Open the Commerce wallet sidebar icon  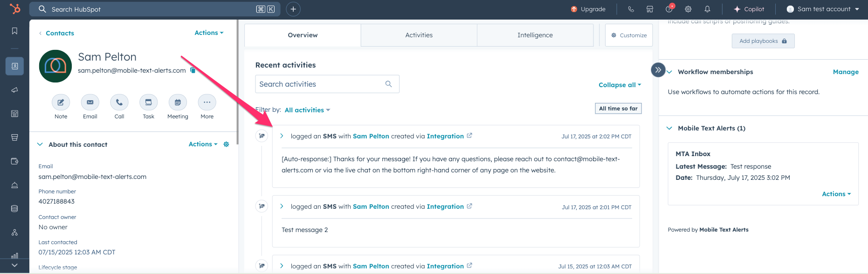14,161
